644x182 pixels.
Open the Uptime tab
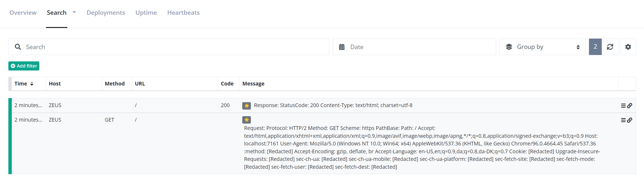tap(146, 13)
